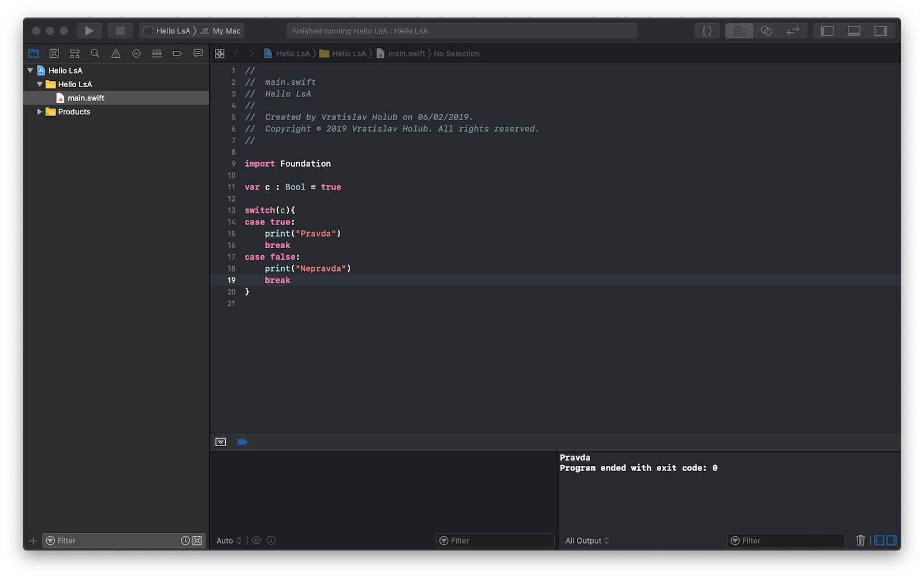The width and height of the screenshot is (924, 579).
Task: Show the Breakpoint navigator
Action: pyautogui.click(x=177, y=54)
